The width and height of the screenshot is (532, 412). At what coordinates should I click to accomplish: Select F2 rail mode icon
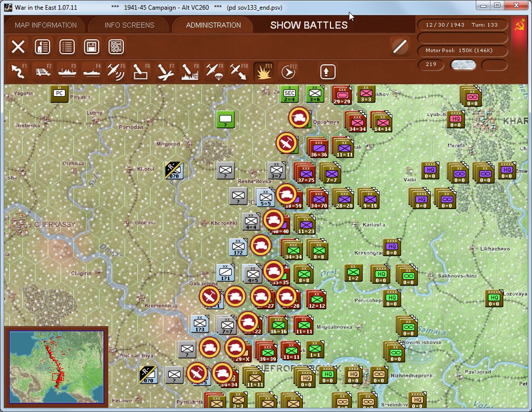pos(43,72)
